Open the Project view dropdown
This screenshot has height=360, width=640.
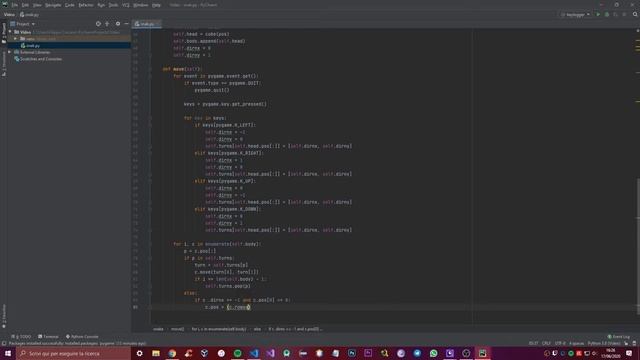point(23,24)
